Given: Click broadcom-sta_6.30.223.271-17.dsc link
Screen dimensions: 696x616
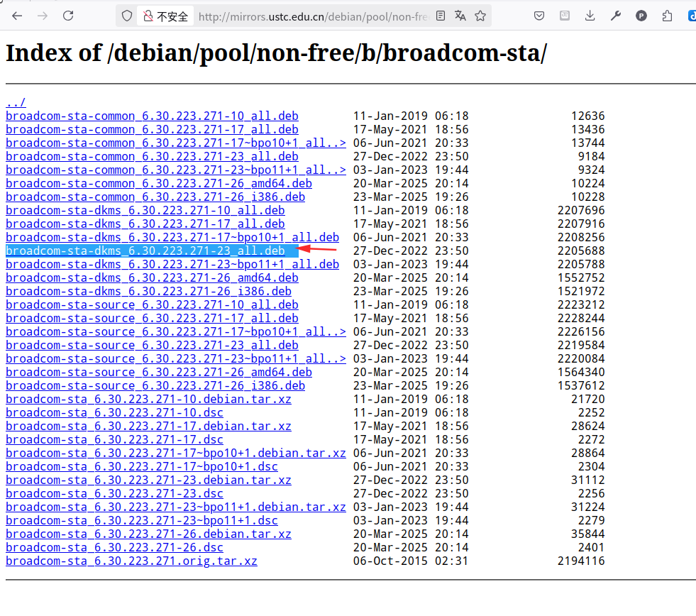Looking at the screenshot, I should (x=114, y=440).
